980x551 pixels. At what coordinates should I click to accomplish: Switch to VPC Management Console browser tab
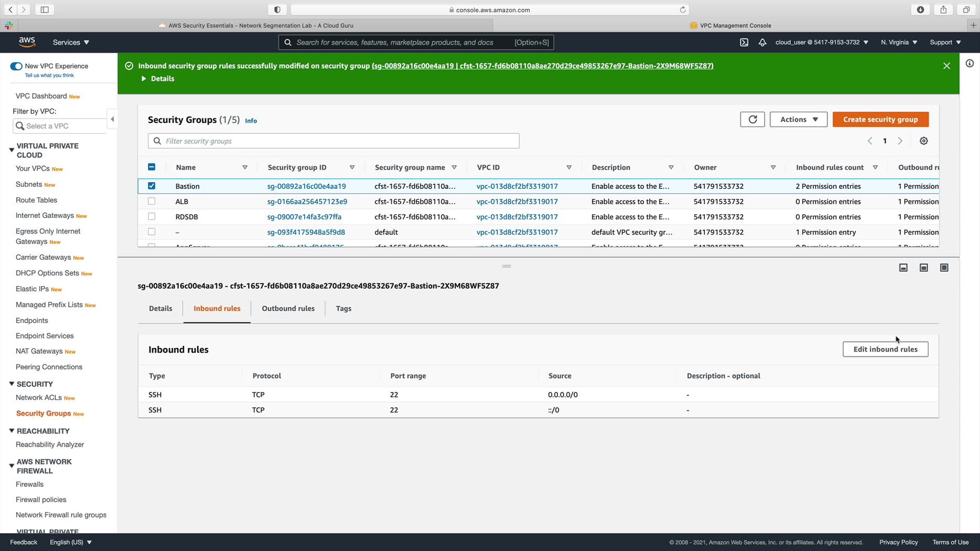pyautogui.click(x=731, y=25)
